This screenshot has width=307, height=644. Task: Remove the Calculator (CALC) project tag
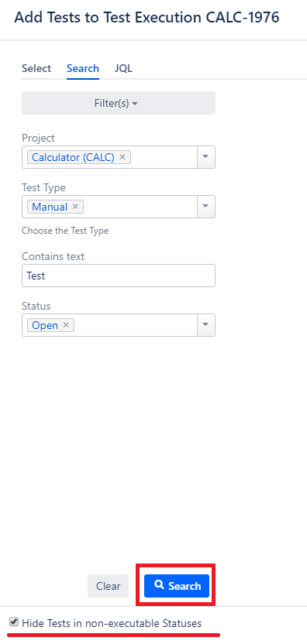pyautogui.click(x=122, y=157)
